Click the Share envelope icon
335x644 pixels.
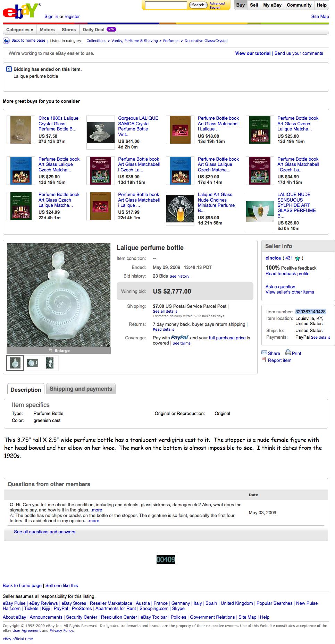(264, 353)
